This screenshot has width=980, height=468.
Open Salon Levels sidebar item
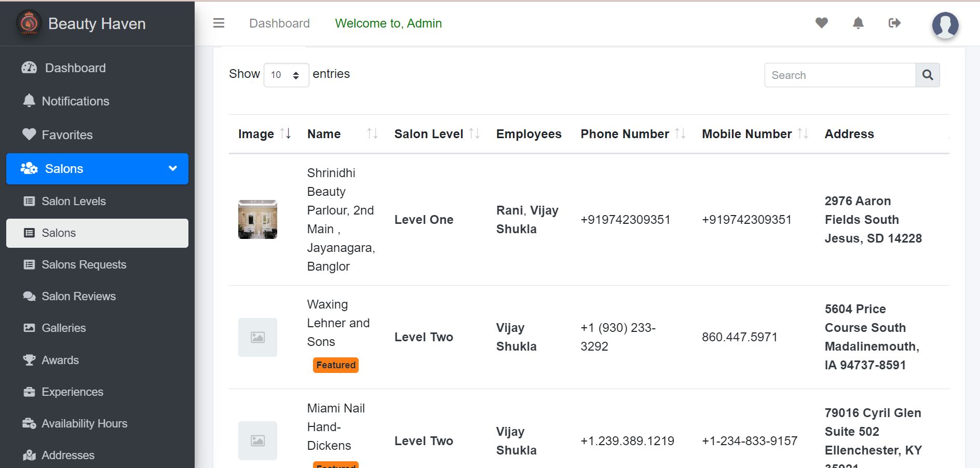coord(74,202)
